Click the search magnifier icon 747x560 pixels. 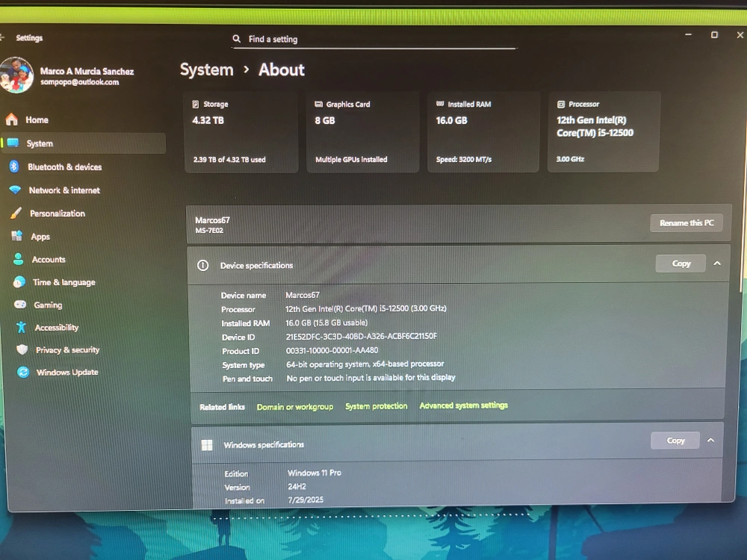pos(236,39)
